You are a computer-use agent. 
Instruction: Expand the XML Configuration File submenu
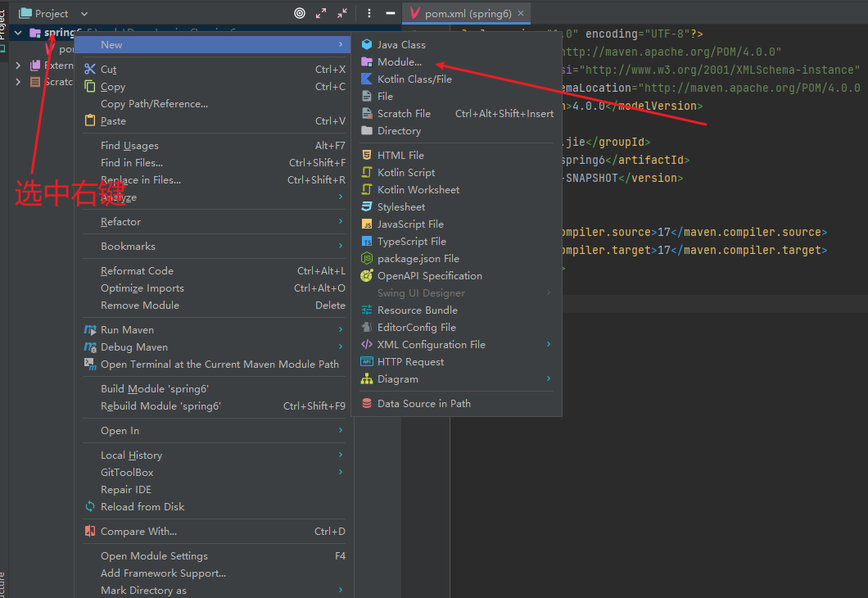457,344
